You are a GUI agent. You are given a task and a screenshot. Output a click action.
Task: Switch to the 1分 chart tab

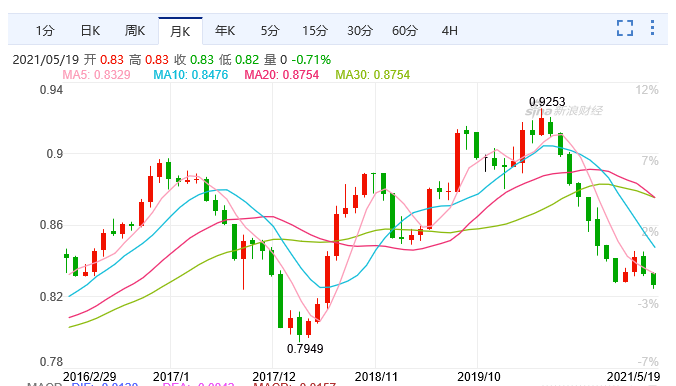(45, 31)
